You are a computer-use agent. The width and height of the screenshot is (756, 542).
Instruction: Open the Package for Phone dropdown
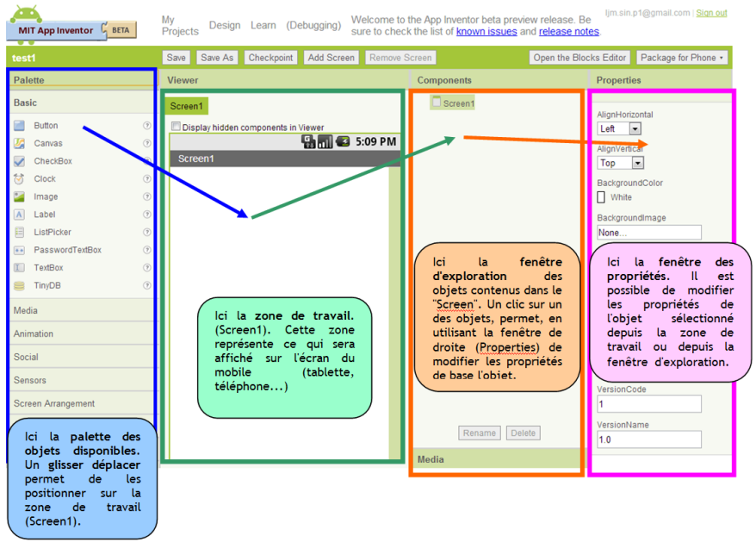(682, 58)
